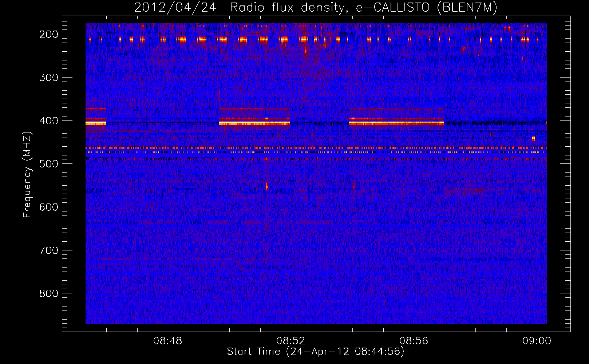The image size is (589, 364).
Task: Click the 08:52 time tick label
Action: point(291,341)
